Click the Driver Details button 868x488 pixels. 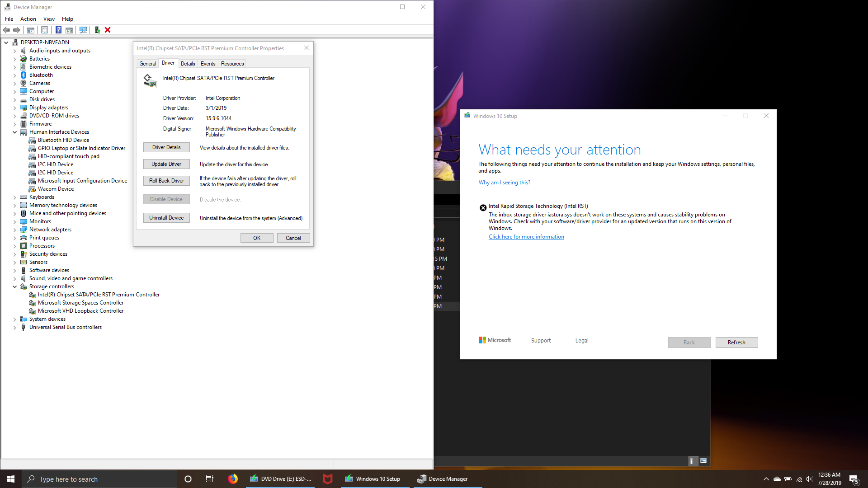pyautogui.click(x=166, y=147)
